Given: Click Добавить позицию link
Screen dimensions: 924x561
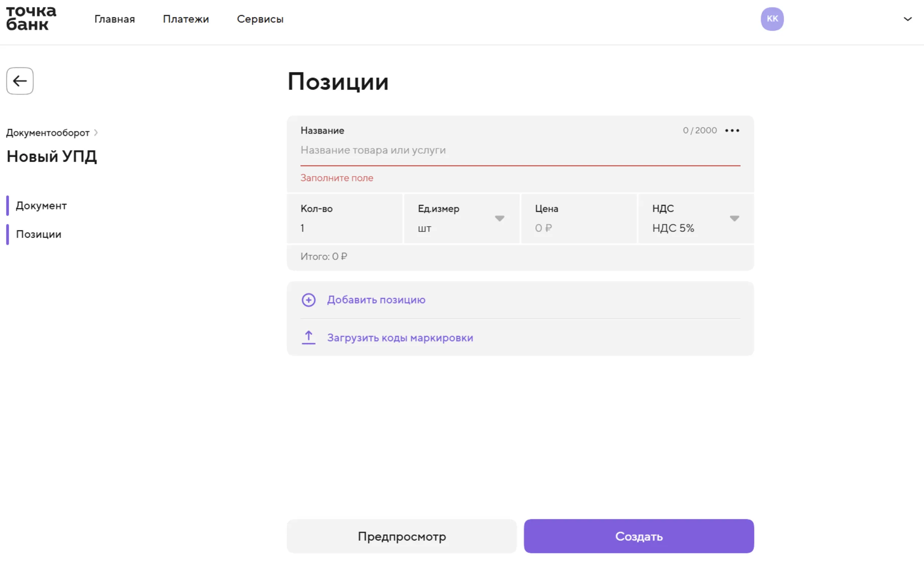Looking at the screenshot, I should [x=376, y=300].
